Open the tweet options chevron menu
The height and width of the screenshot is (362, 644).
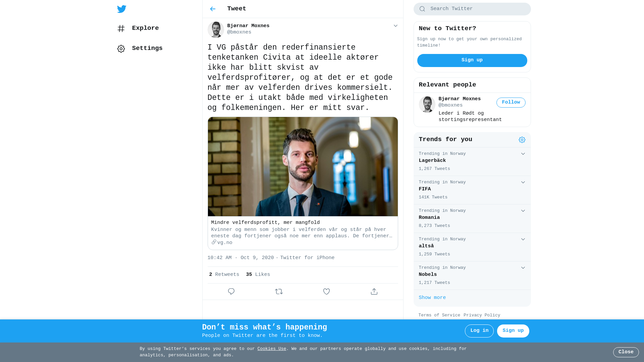395,26
